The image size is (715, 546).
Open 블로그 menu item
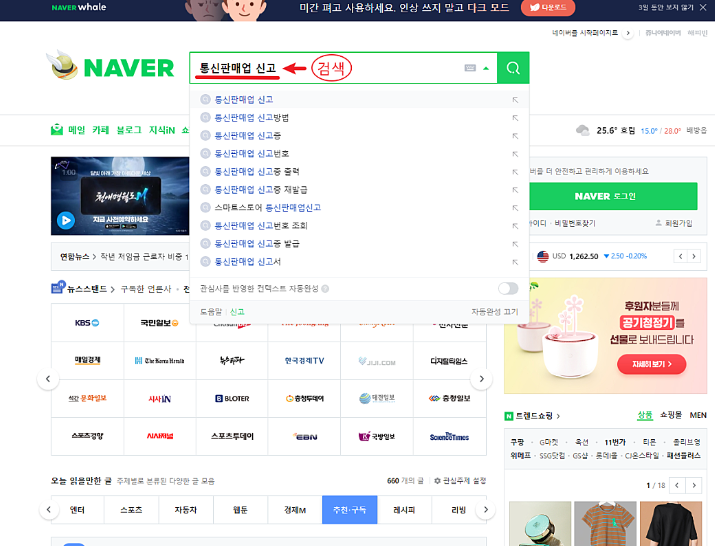[129, 130]
